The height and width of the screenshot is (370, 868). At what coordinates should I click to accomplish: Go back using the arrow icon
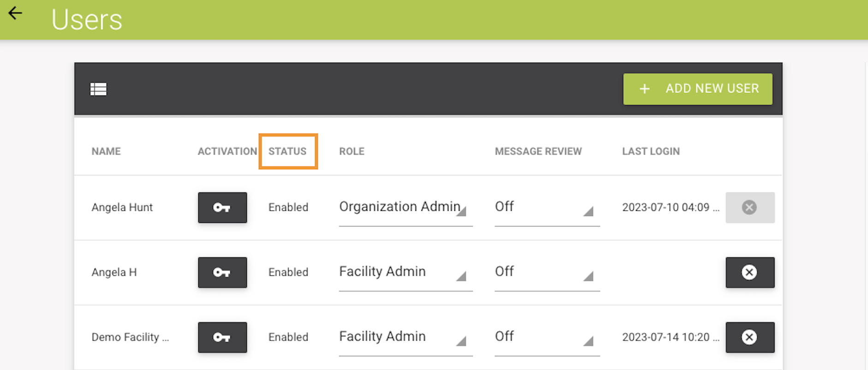[15, 13]
